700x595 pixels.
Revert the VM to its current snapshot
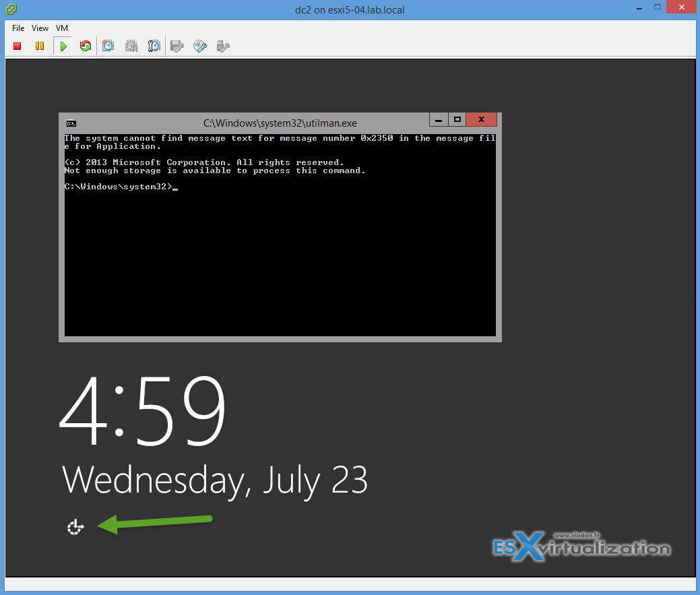(x=131, y=45)
